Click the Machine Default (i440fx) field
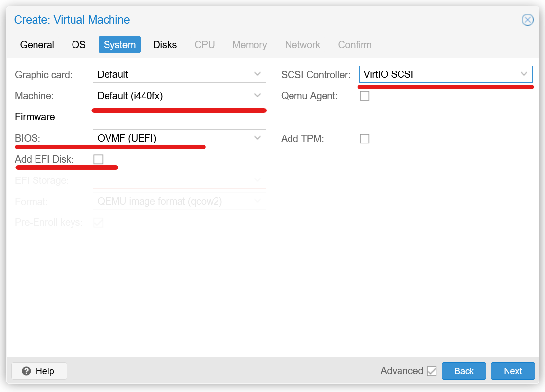This screenshot has width=545, height=392. click(x=180, y=96)
